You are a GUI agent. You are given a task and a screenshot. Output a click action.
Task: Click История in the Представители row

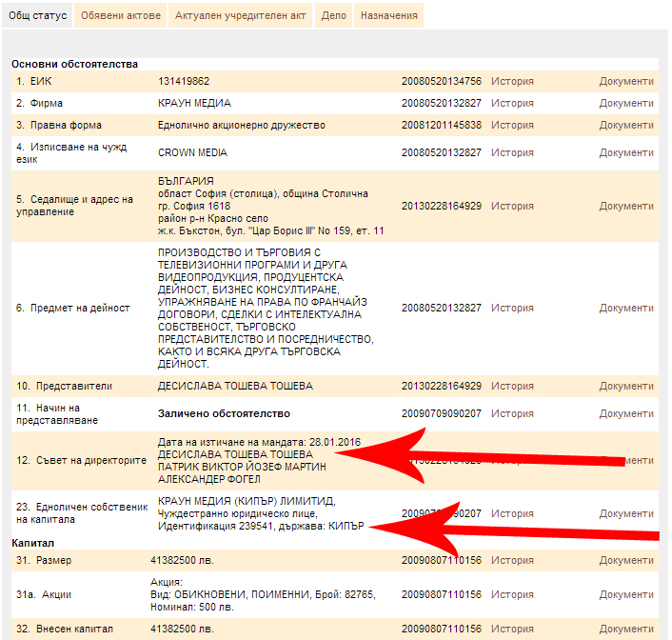click(512, 386)
